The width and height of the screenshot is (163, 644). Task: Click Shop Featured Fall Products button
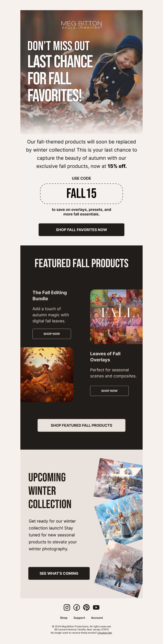click(81, 425)
